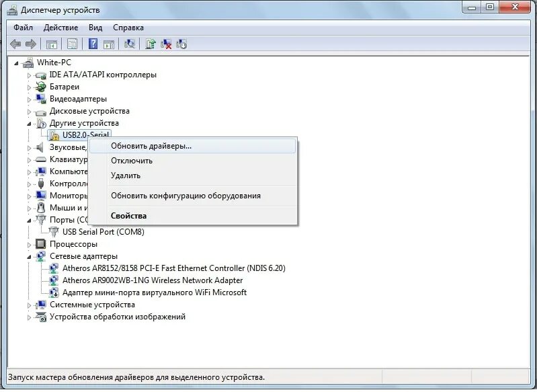Screen dimensions: 537x392
Task: Collapse the White-PC root node
Action: click(16, 63)
